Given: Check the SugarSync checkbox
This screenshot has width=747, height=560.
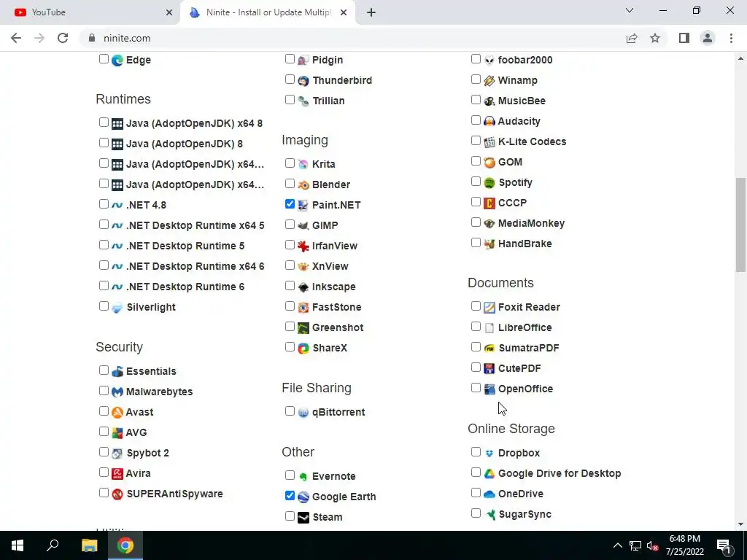Looking at the screenshot, I should click(x=476, y=513).
